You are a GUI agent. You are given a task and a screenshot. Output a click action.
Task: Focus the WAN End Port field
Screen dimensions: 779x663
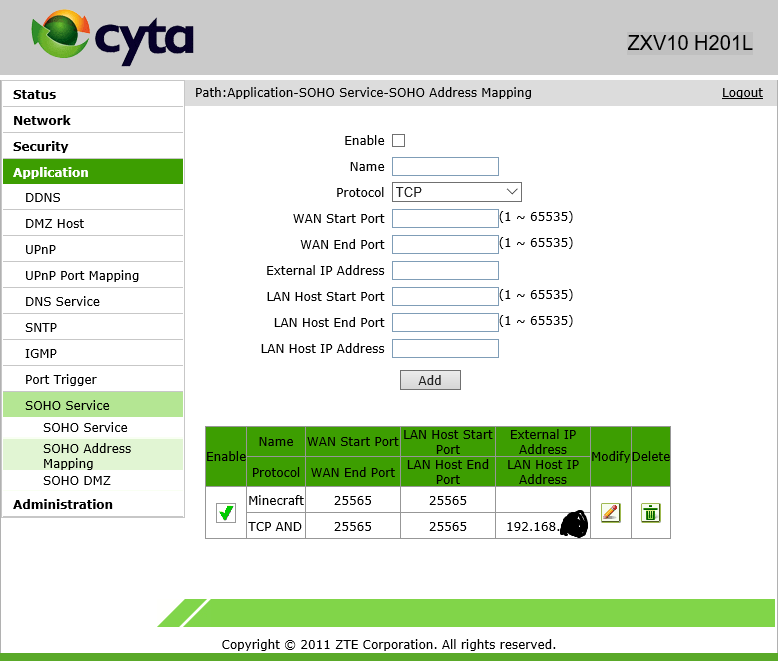click(445, 244)
